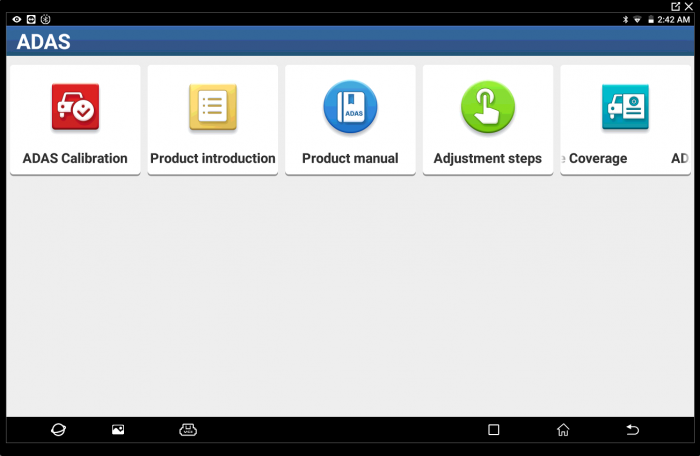Tap the yellow Product introduction list icon

(213, 107)
